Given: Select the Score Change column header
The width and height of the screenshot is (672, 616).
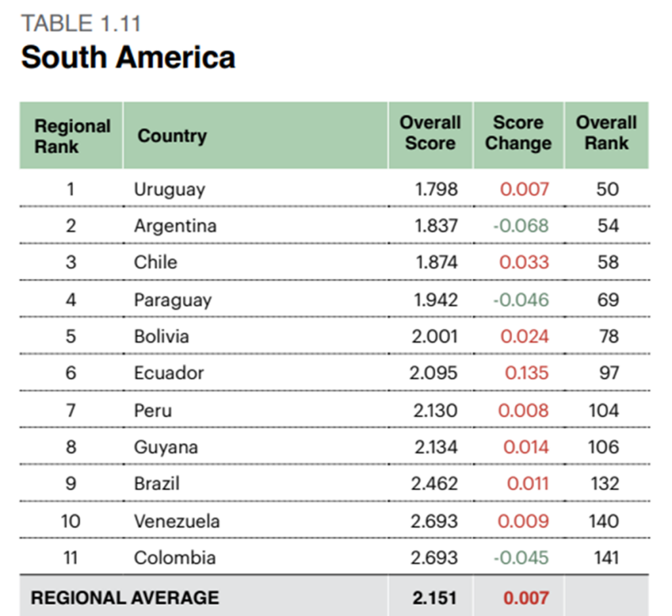Looking at the screenshot, I should point(518,133).
